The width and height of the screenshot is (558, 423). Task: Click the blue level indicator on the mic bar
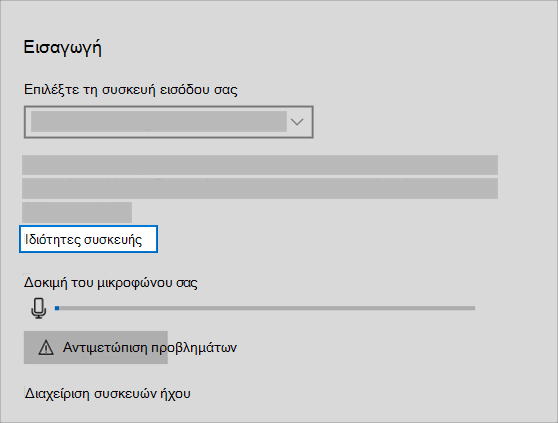click(x=57, y=308)
